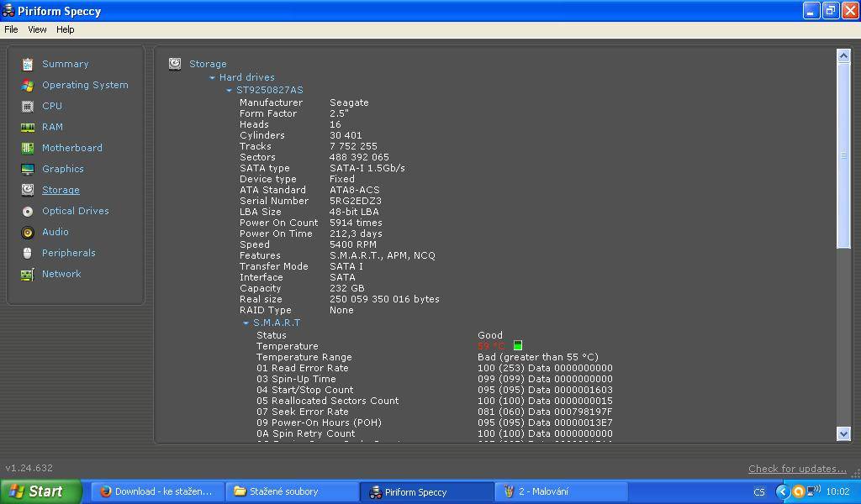Select the underlined Storage sidebar link
861x504 pixels.
pyautogui.click(x=61, y=191)
